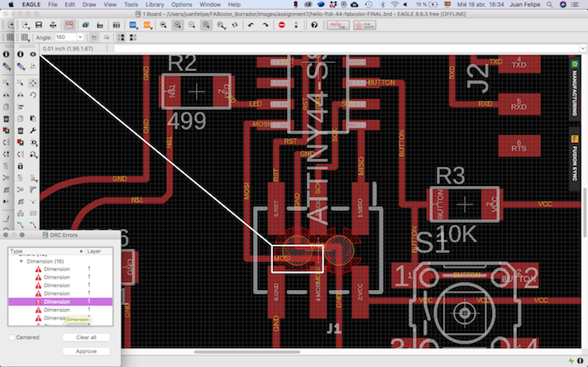Image resolution: width=588 pixels, height=367 pixels.
Task: Open the View menu
Action: pyautogui.click(x=110, y=4)
